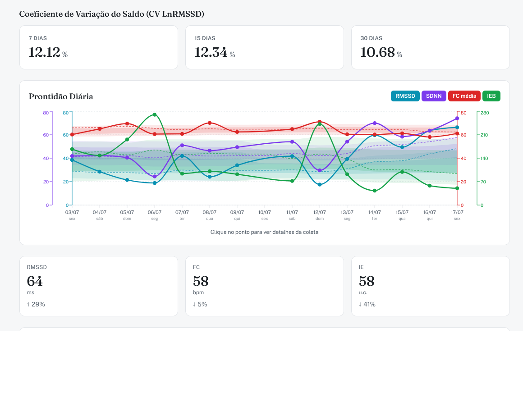
Task: Click the Coeficiente de Variação do Saldo heading
Action: (x=111, y=14)
